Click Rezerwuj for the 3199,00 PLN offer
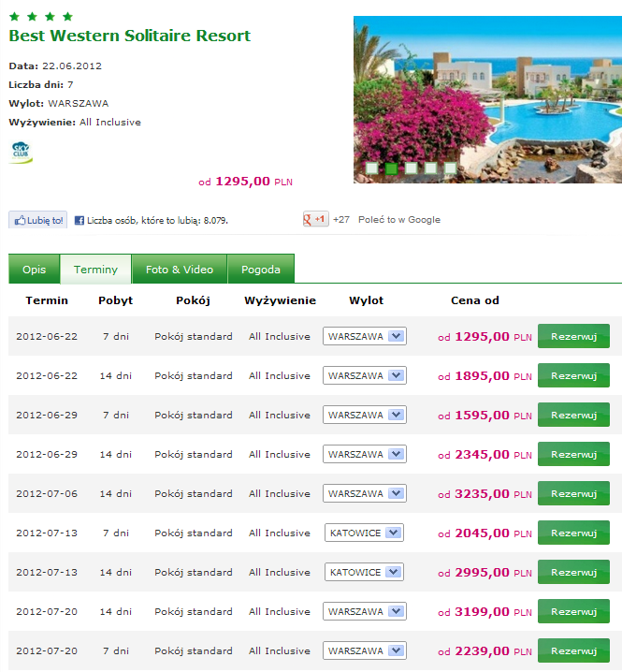Viewport: 622px width, 672px height. click(x=573, y=611)
